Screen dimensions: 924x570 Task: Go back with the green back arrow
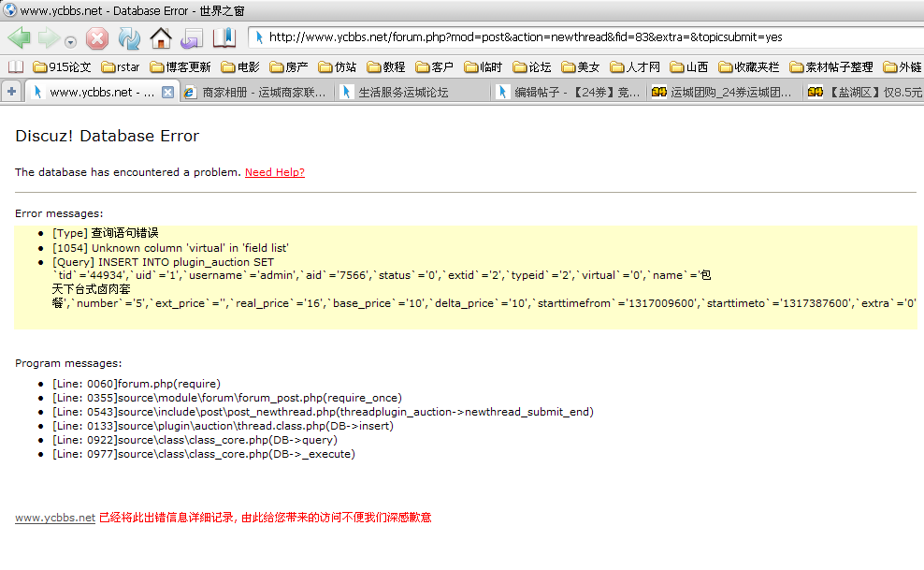(19, 38)
